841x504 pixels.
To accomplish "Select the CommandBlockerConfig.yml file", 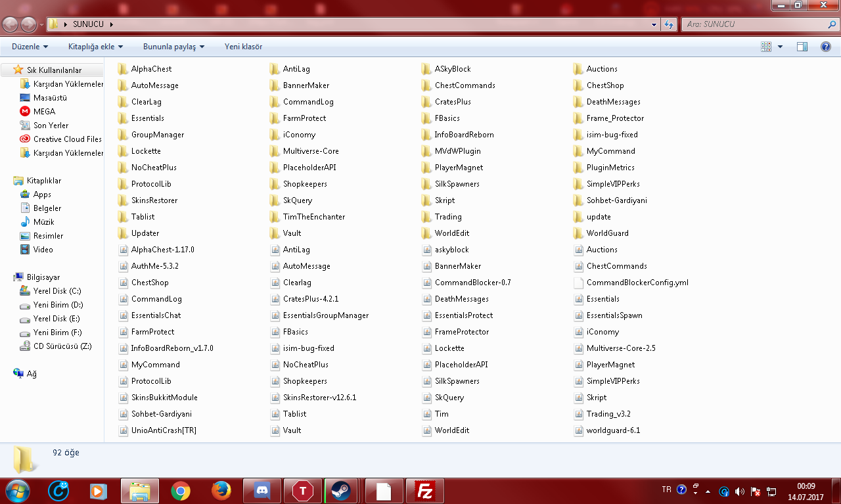I will point(631,283).
